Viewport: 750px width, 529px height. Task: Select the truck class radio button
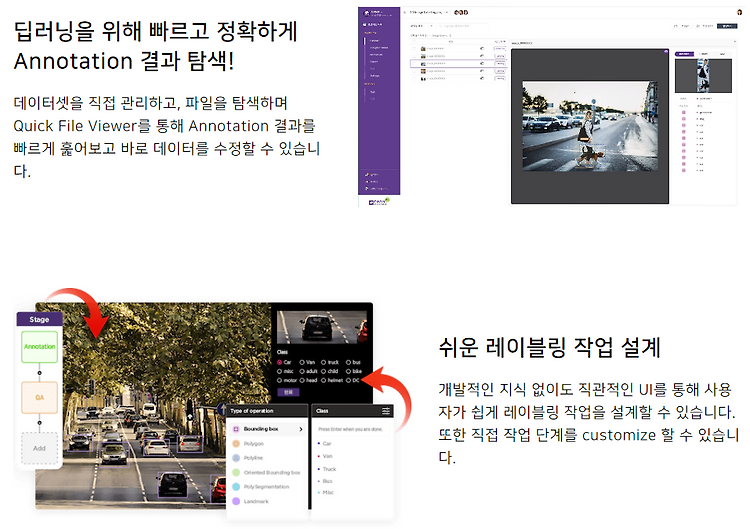click(324, 363)
